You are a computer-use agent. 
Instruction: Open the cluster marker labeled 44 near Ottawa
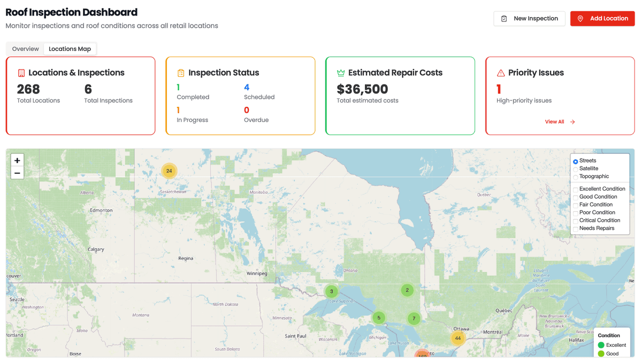[458, 338]
